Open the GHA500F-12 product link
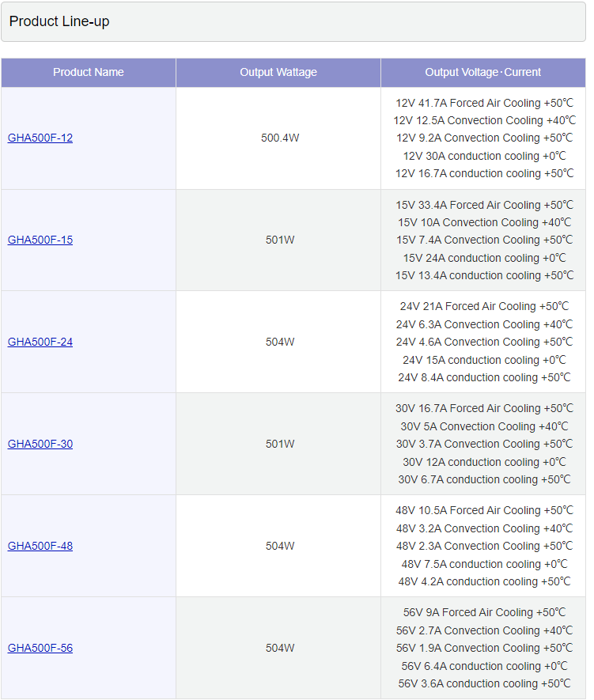The height and width of the screenshot is (700, 594). (40, 138)
